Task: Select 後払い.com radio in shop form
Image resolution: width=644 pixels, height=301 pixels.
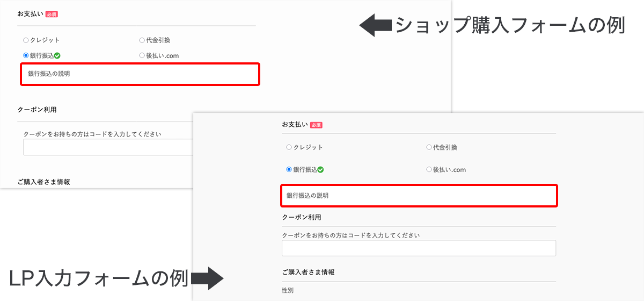Action: (142, 55)
